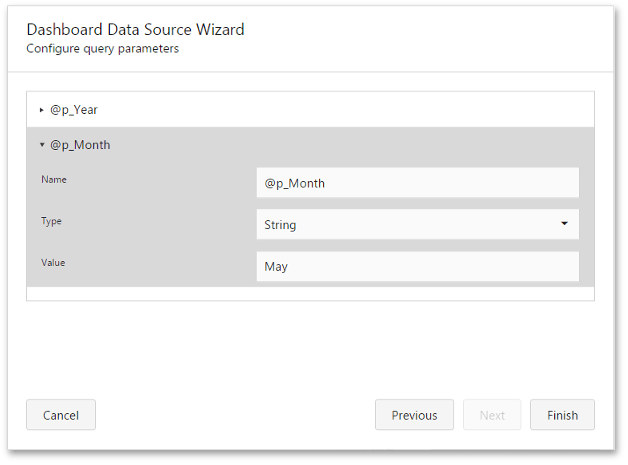This screenshot has height=465, width=628.
Task: Click the Dashboard Data Source Wizard title
Action: (135, 29)
